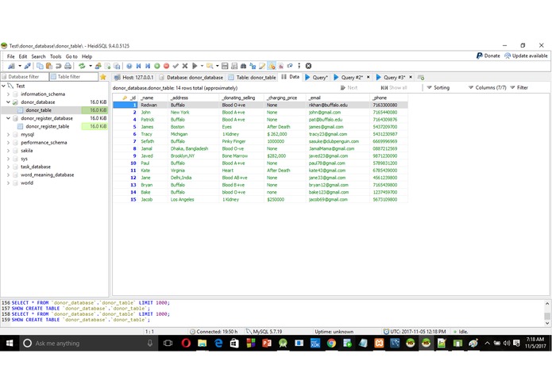Viewport: 552px width, 392px height.
Task: Click the Copy toolbar icon
Action: pyautogui.click(x=40, y=66)
